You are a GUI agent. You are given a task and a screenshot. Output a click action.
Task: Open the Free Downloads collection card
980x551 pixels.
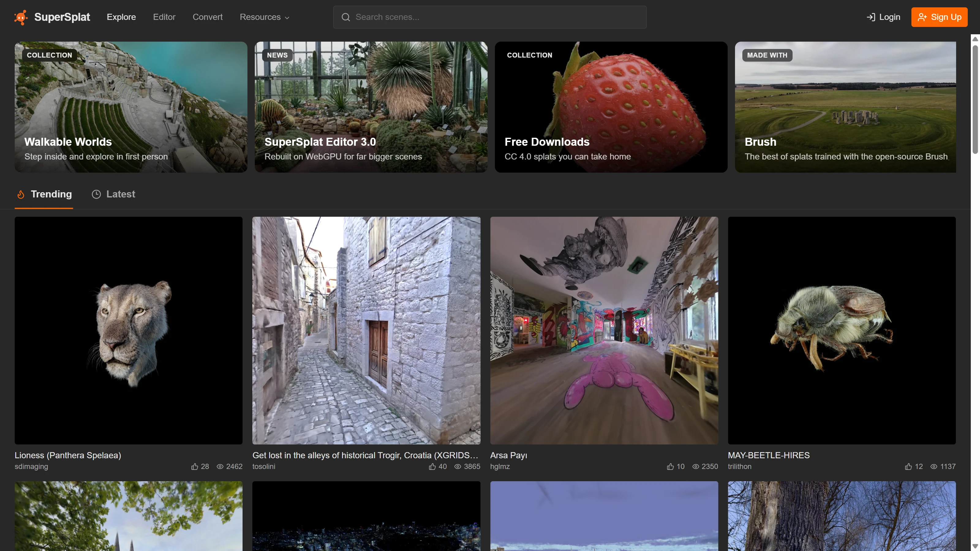coord(611,107)
